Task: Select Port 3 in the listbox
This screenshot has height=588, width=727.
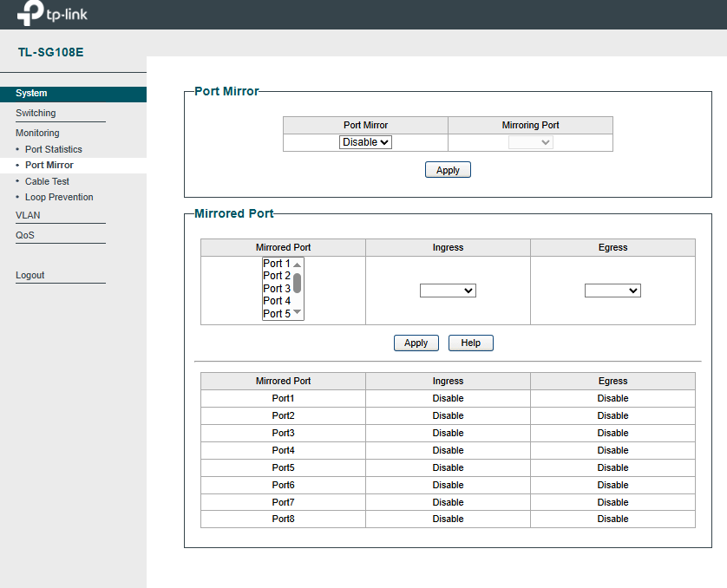Action: 277,288
